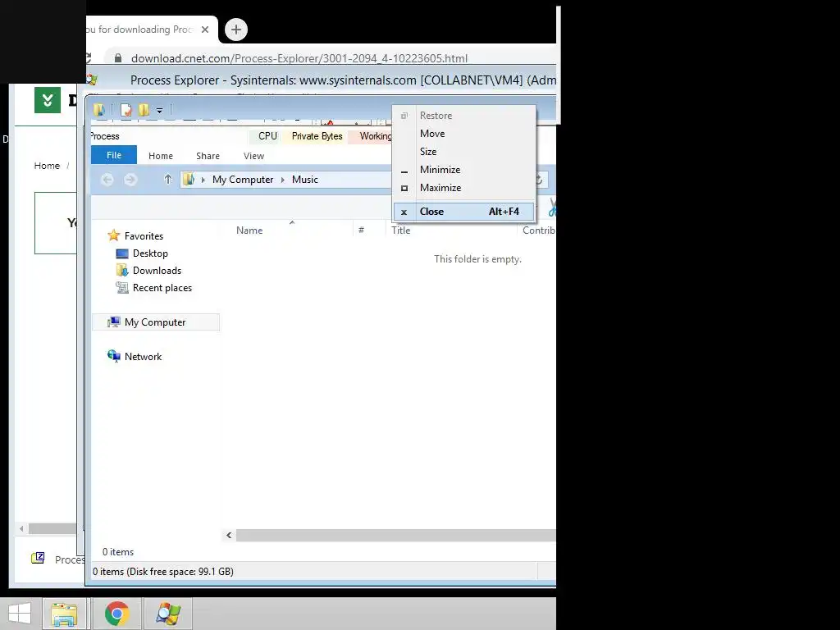Open the File ribbon tab

click(x=114, y=155)
